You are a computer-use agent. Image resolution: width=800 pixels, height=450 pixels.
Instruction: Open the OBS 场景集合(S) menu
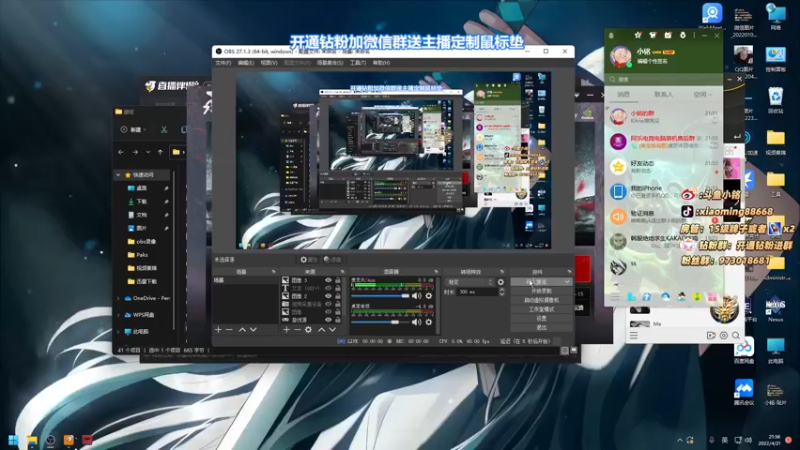pyautogui.click(x=330, y=63)
